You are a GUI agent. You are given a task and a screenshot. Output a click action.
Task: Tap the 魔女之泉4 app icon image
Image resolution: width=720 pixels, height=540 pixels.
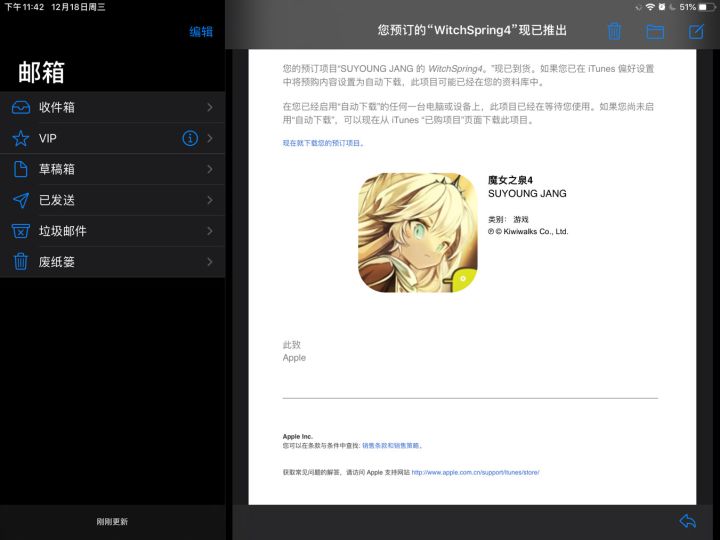point(417,232)
